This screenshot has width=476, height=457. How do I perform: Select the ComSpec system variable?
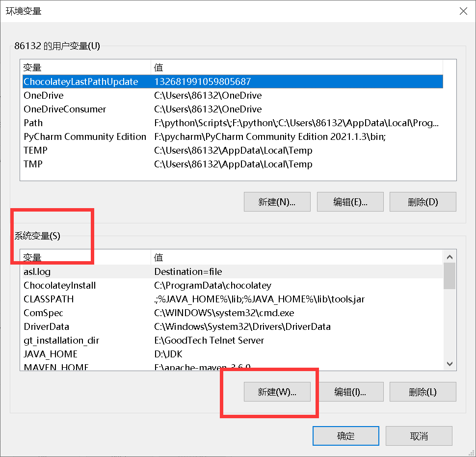point(233,313)
